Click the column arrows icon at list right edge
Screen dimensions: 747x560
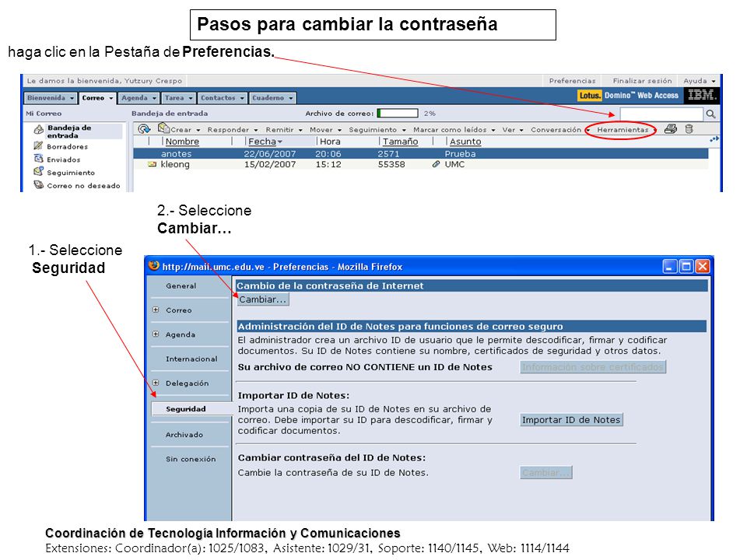click(714, 139)
